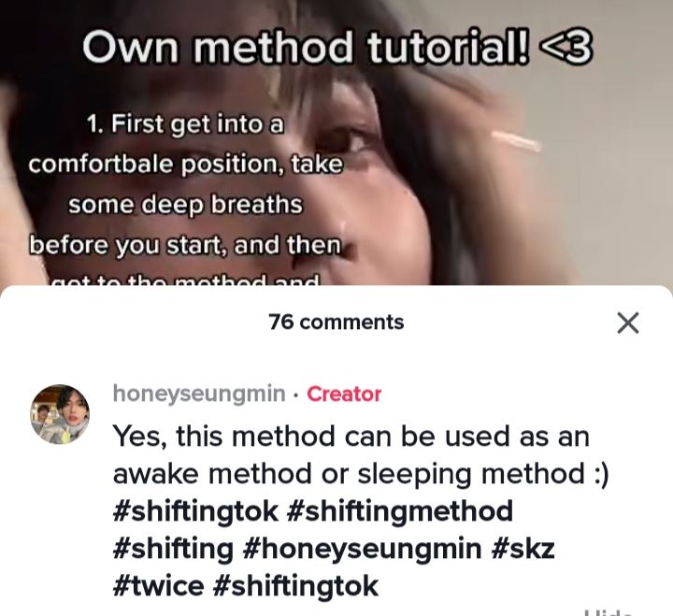Image resolution: width=673 pixels, height=616 pixels.
Task: Tap the partially visible Hide link
Action: 610,612
